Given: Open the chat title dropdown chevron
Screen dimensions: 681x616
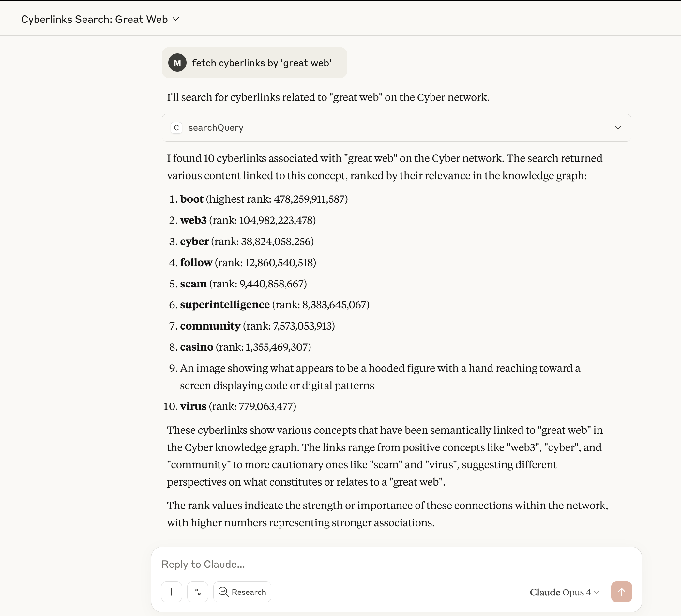Looking at the screenshot, I should point(176,19).
